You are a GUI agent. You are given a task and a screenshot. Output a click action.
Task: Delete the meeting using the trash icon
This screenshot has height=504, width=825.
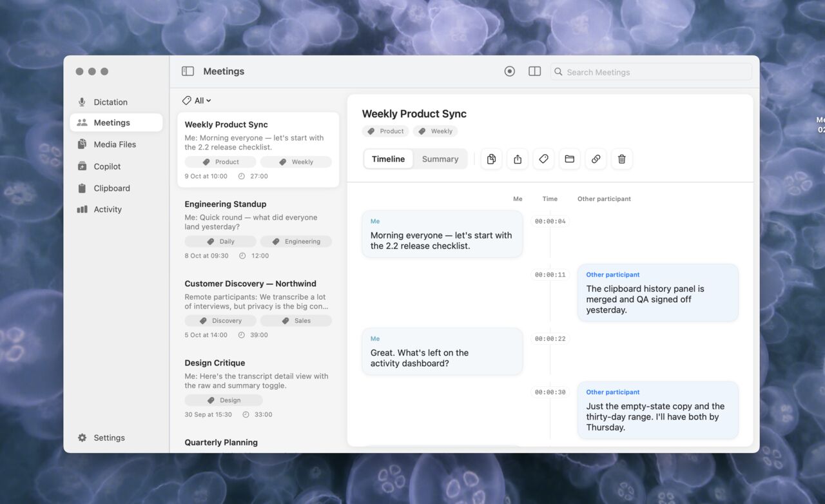click(x=622, y=159)
